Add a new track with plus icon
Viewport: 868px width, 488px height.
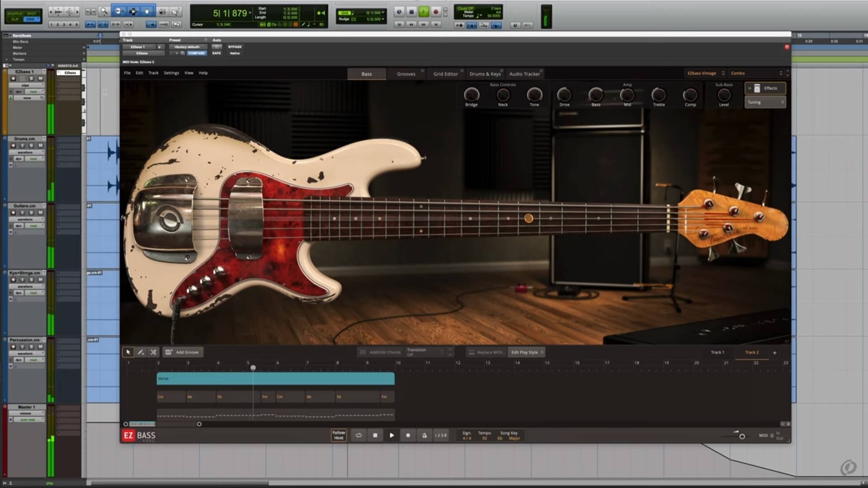tap(774, 352)
